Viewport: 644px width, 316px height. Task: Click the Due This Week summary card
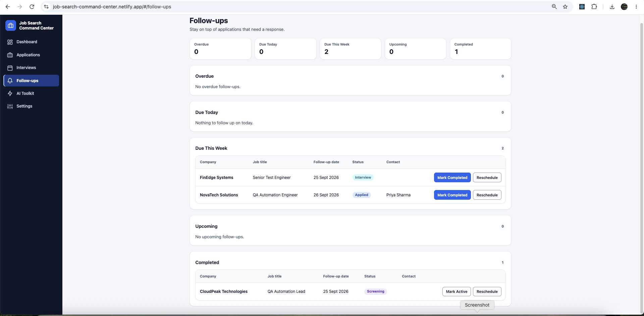(351, 49)
